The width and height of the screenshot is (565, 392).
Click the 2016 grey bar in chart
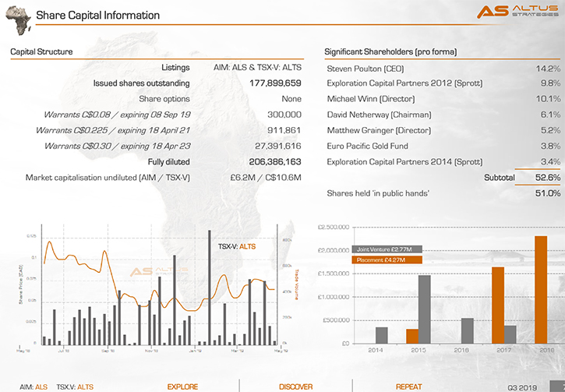click(x=468, y=330)
